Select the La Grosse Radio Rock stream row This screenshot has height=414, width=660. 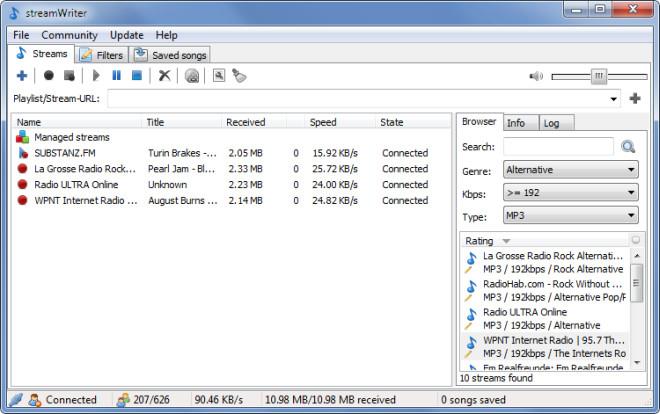tap(232, 169)
